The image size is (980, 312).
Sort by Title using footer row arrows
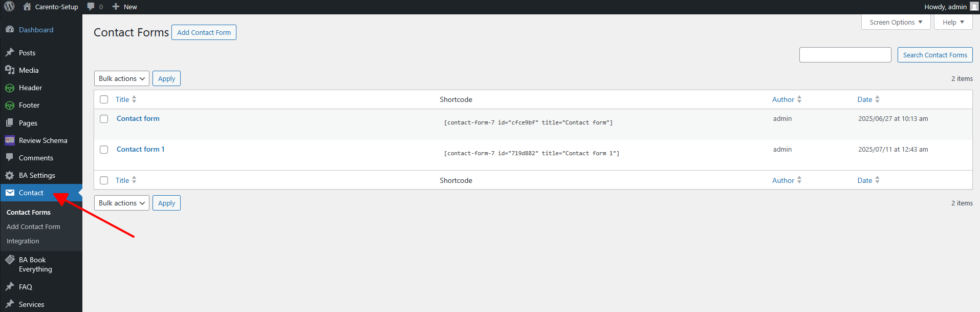[x=134, y=180]
